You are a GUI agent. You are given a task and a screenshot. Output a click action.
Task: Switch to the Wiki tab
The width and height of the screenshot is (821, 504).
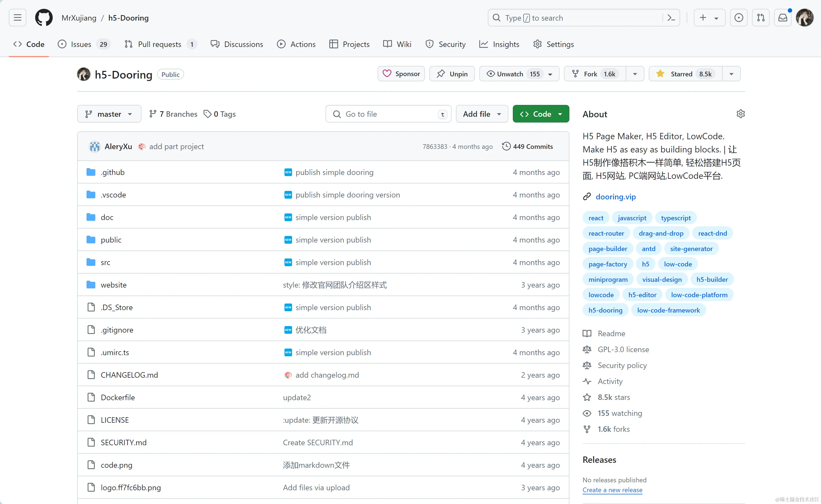pyautogui.click(x=397, y=44)
